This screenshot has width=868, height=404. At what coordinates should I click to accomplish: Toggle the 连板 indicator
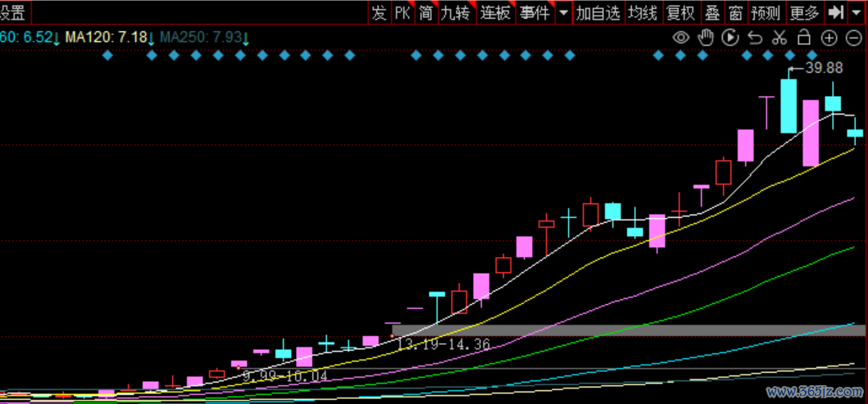[495, 12]
